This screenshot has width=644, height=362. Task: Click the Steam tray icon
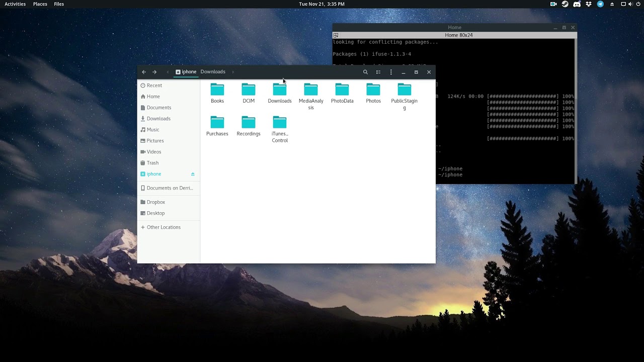(x=565, y=4)
